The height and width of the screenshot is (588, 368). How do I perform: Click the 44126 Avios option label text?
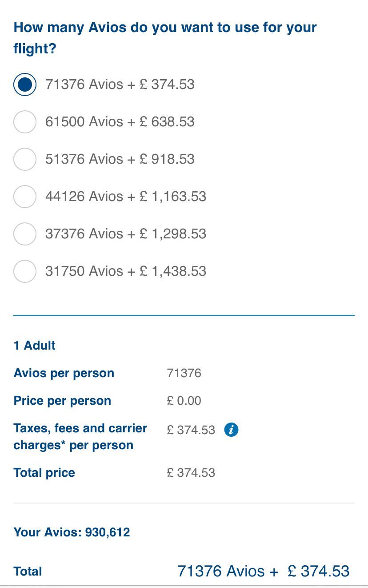coord(126,197)
